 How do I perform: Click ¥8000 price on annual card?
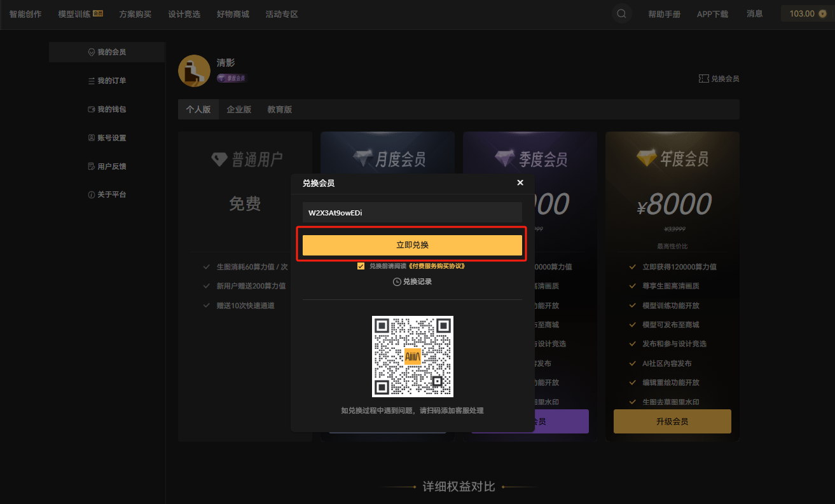coord(673,204)
